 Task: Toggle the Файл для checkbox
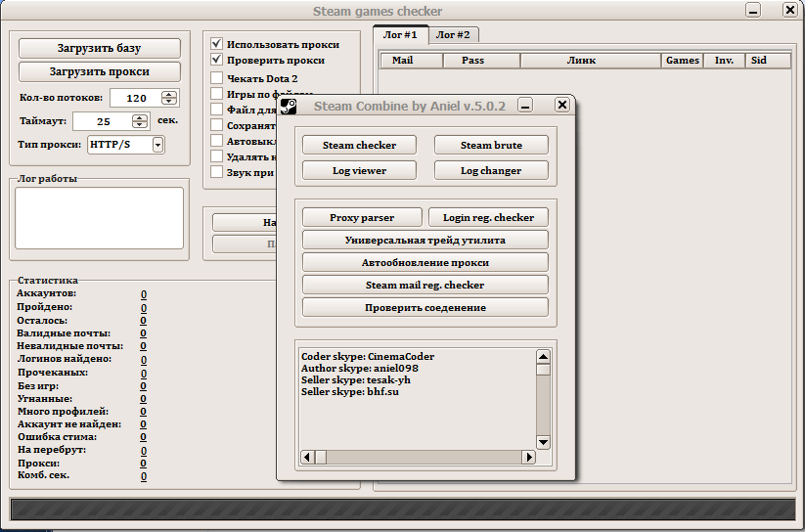(x=216, y=110)
